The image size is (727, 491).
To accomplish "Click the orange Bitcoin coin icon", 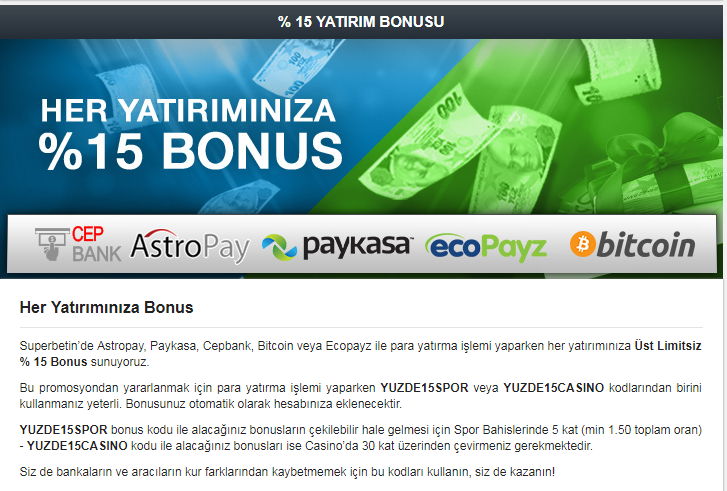I will 582,244.
